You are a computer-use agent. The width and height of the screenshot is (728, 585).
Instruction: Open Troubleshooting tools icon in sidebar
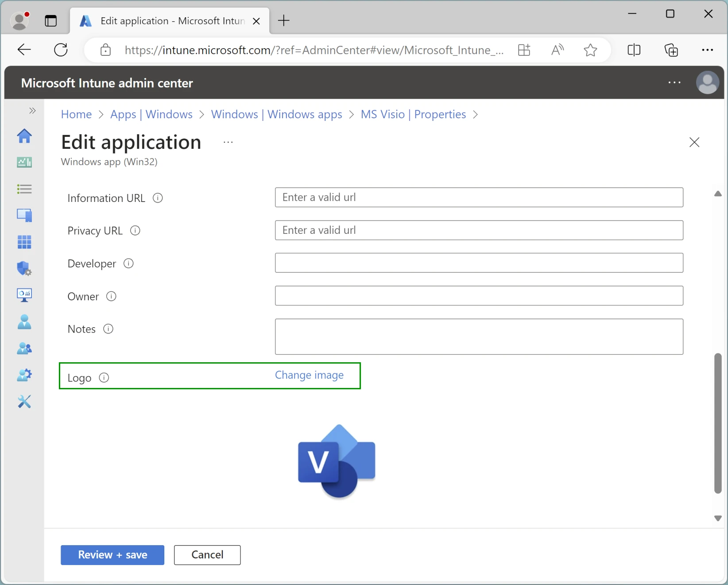click(x=24, y=402)
